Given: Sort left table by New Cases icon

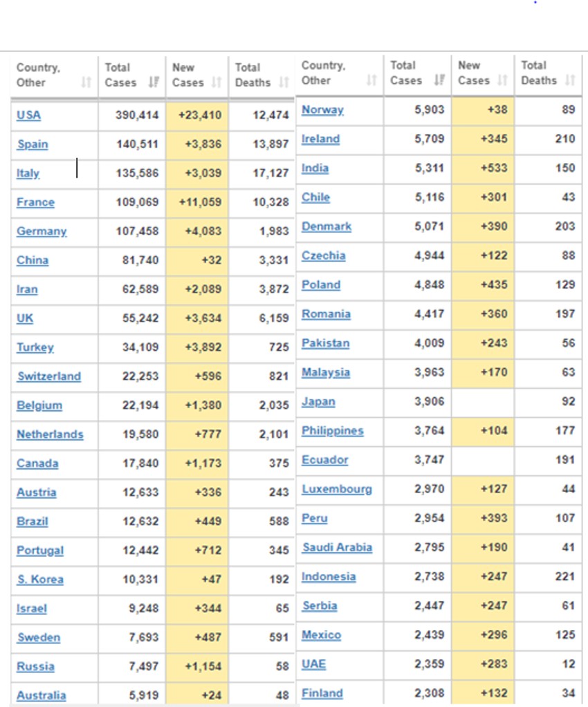Looking at the screenshot, I should [x=217, y=83].
